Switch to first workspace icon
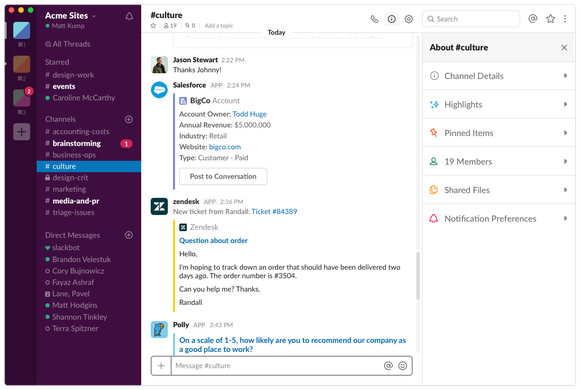 click(x=21, y=30)
